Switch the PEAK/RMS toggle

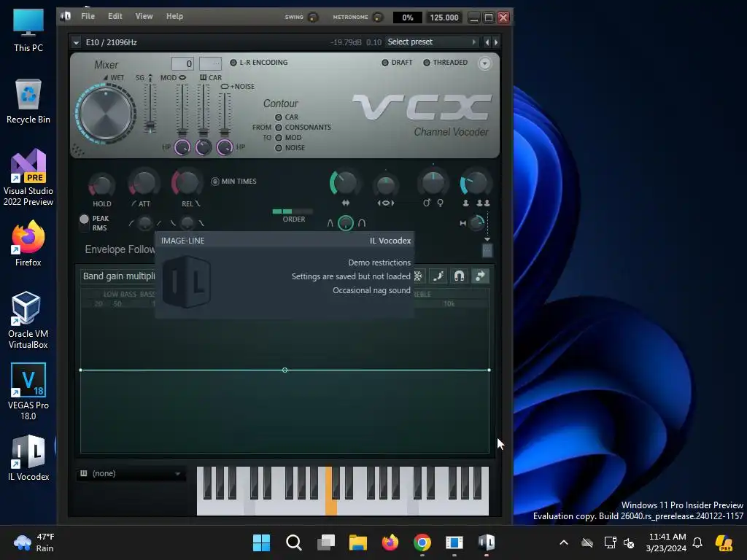point(85,222)
